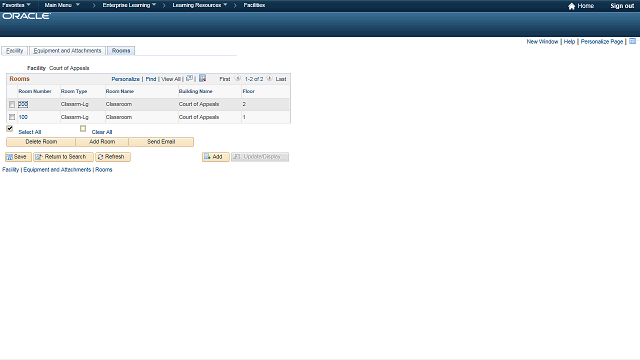Open the page options icon beside Personalize Page
The height and width of the screenshot is (360, 640).
tap(632, 41)
